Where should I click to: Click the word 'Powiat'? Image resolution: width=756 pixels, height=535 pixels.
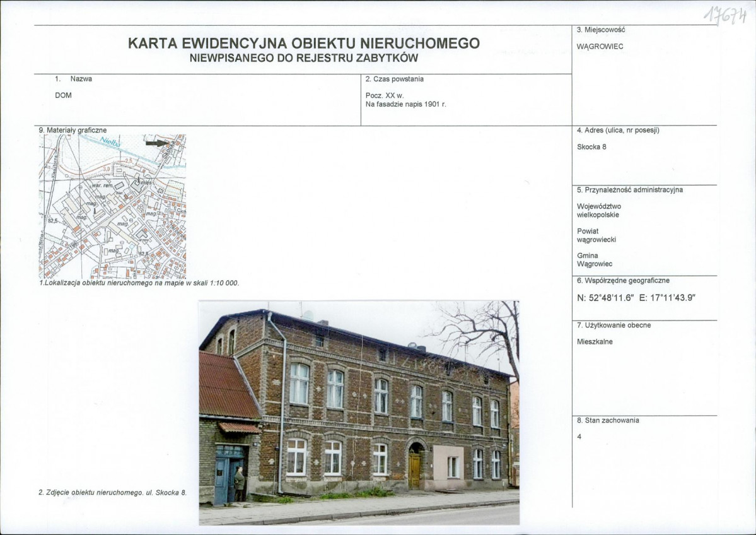pos(587,231)
